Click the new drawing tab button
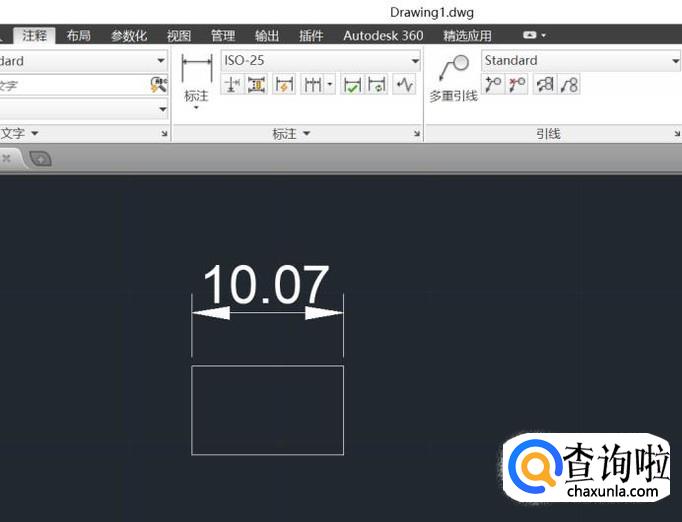The height and width of the screenshot is (522, 682). pyautogui.click(x=40, y=158)
